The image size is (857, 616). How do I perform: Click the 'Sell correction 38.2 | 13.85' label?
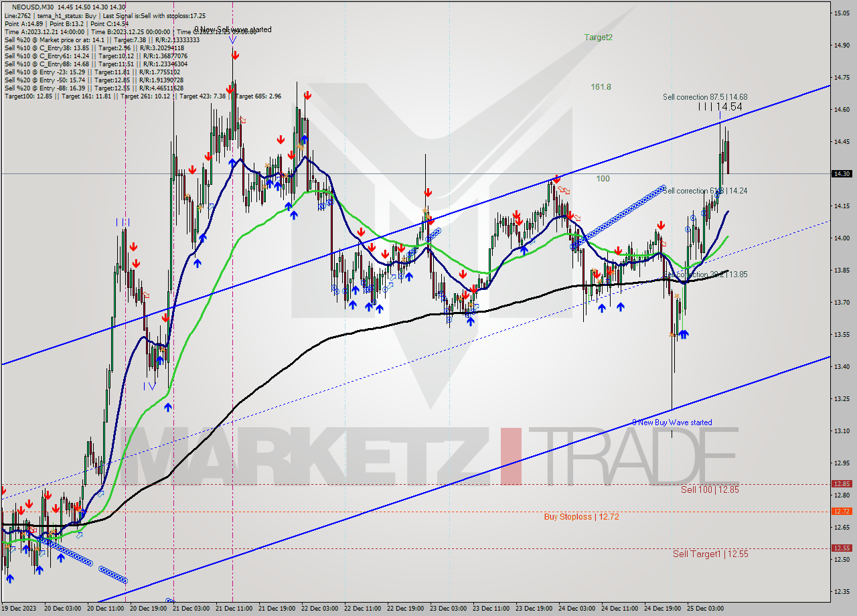pyautogui.click(x=705, y=275)
